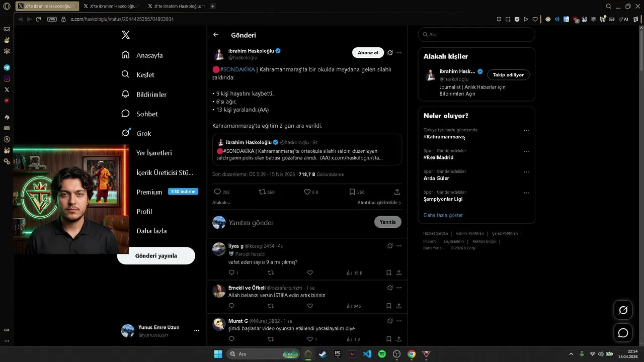Viewport: 644px width, 362px height.
Task: Expand the Alakalı replies sort dropdown
Action: pyautogui.click(x=221, y=203)
